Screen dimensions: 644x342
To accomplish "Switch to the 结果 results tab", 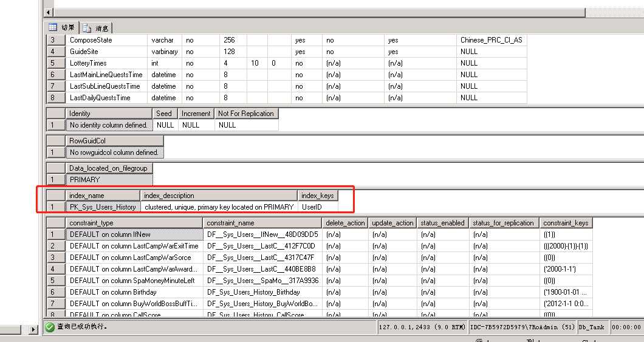I will pyautogui.click(x=62, y=27).
